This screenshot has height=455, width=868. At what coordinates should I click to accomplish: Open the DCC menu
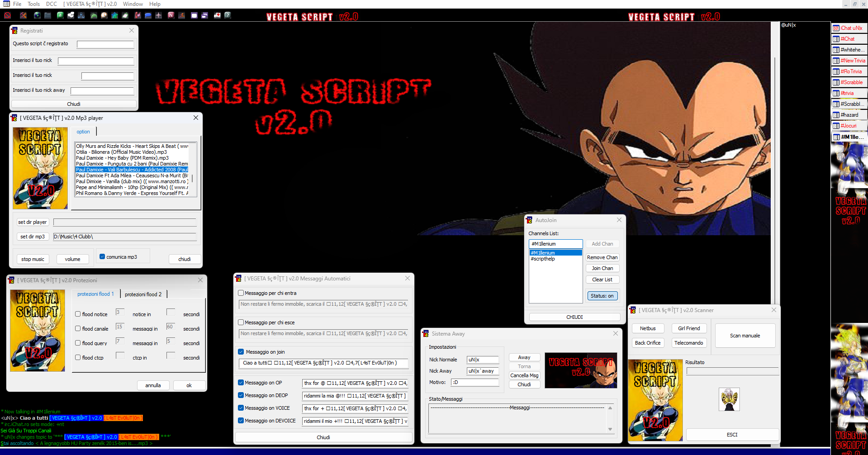(x=52, y=4)
